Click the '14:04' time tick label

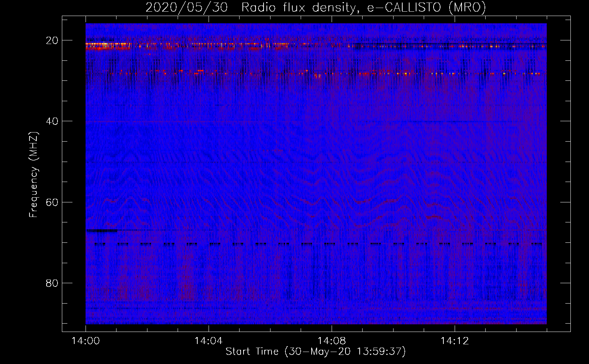[x=209, y=341]
